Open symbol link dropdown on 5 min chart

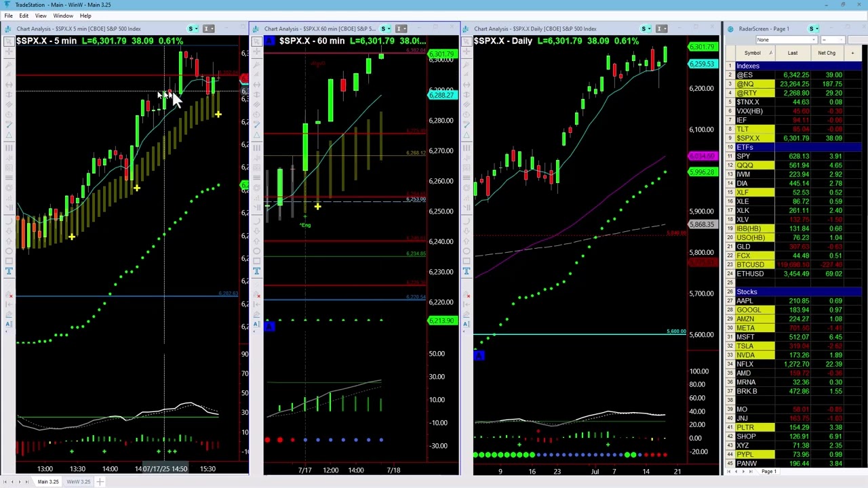[x=193, y=28]
